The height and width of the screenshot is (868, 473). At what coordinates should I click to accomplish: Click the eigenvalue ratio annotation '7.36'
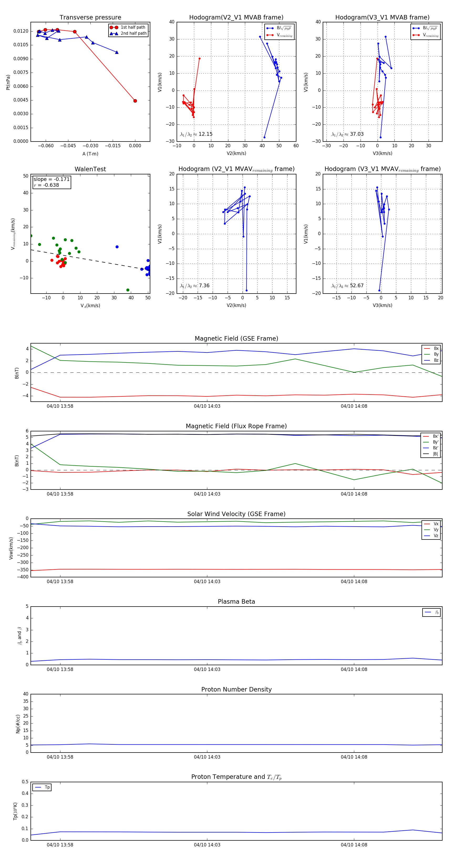click(x=194, y=286)
